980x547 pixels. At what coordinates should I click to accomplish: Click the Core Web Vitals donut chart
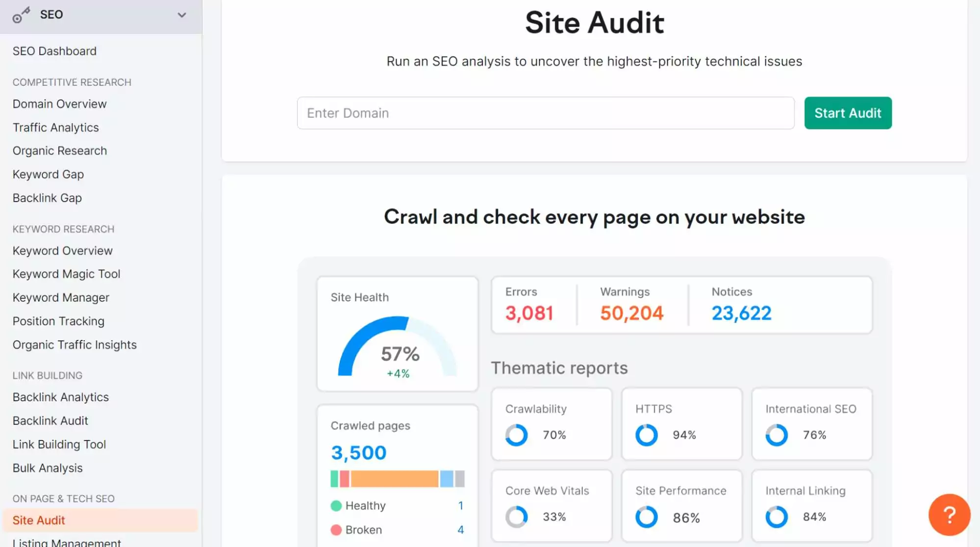(516, 517)
